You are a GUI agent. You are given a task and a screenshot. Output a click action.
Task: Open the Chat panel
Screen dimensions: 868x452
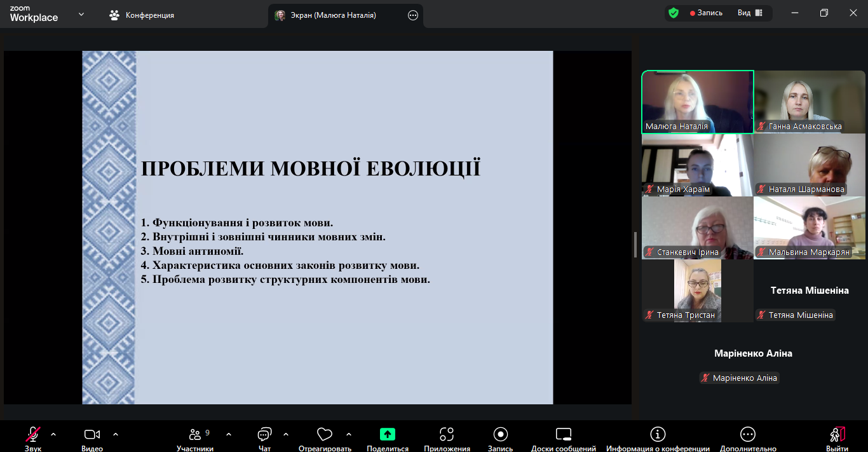pos(264,435)
